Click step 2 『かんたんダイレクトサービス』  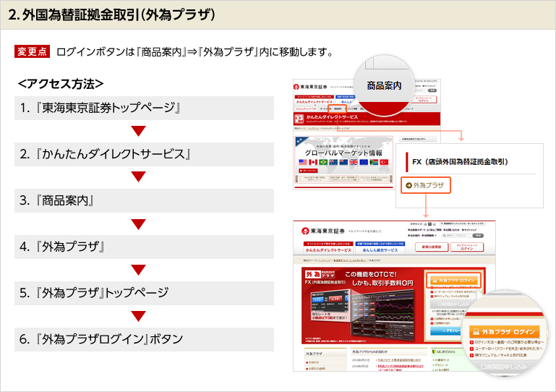pos(144,154)
